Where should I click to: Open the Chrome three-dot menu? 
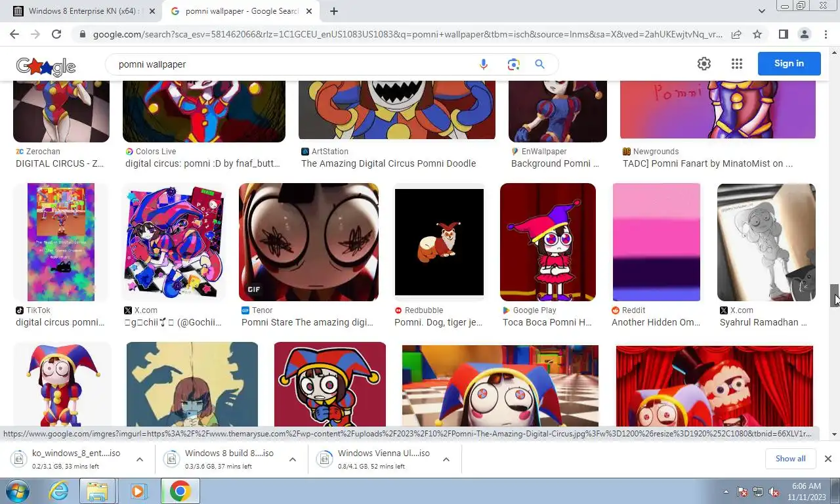coord(825,34)
